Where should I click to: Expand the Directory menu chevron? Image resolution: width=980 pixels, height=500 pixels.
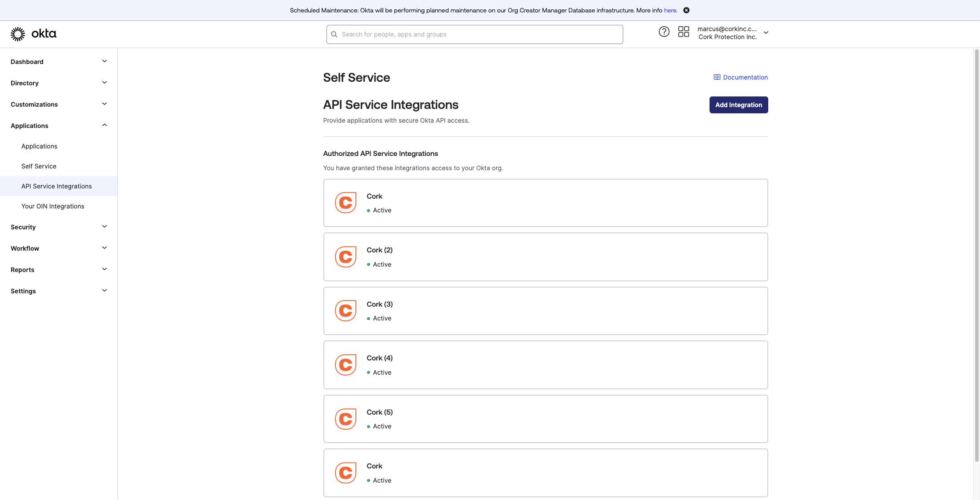pos(105,83)
